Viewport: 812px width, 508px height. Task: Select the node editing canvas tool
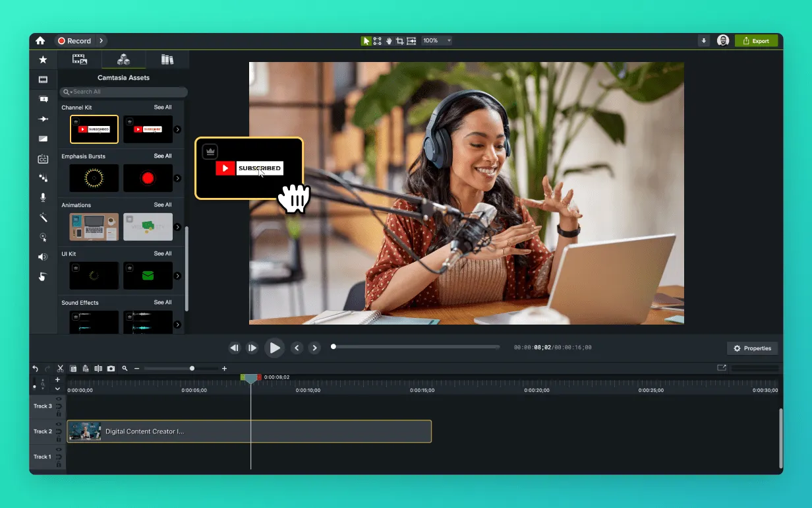click(x=377, y=41)
